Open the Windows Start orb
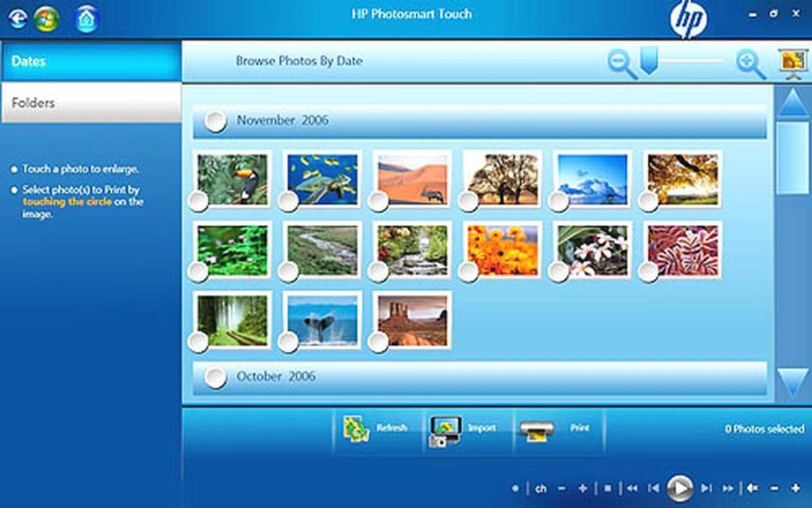 (47, 19)
